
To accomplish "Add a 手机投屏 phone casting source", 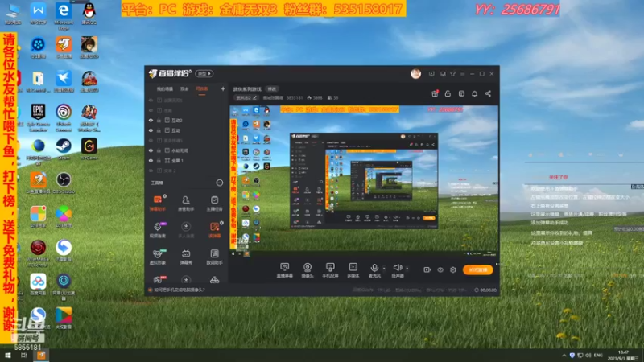I will coord(330,270).
